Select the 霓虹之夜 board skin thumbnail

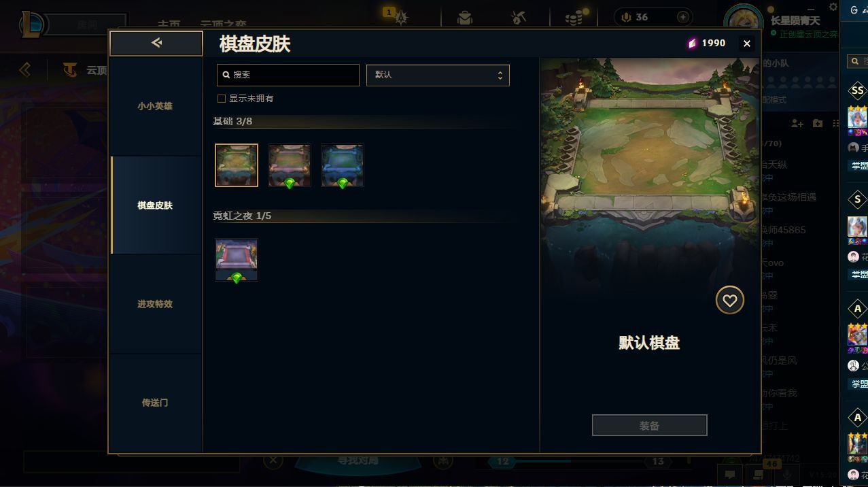[237, 260]
